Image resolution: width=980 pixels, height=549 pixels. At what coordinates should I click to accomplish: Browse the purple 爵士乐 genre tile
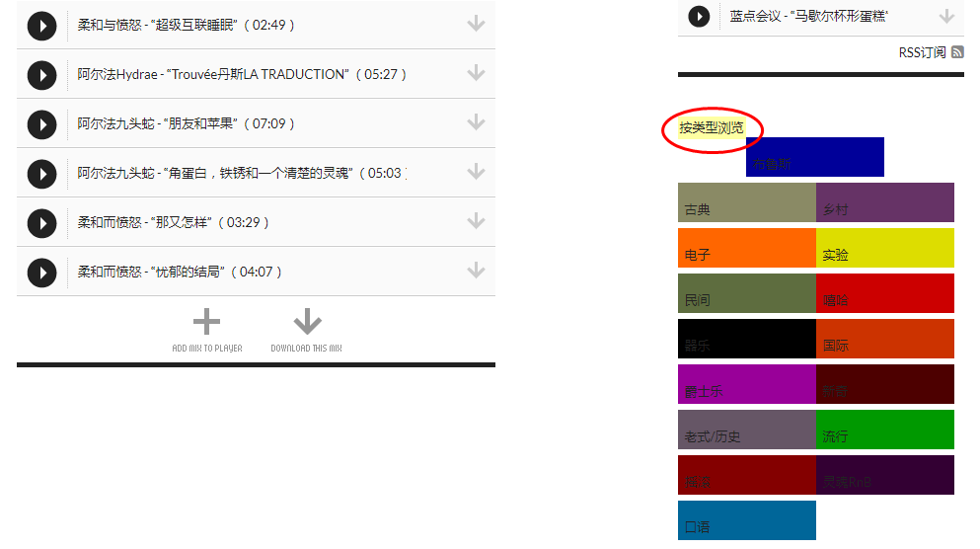click(747, 384)
